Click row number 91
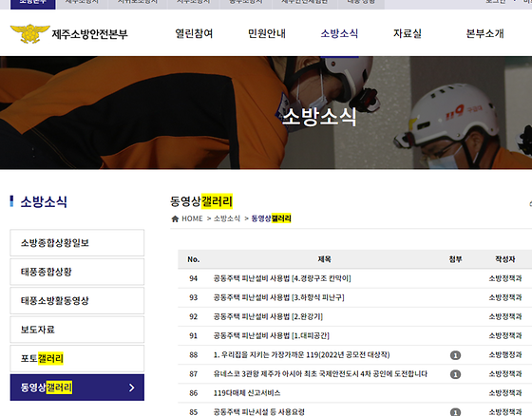 pyautogui.click(x=194, y=335)
